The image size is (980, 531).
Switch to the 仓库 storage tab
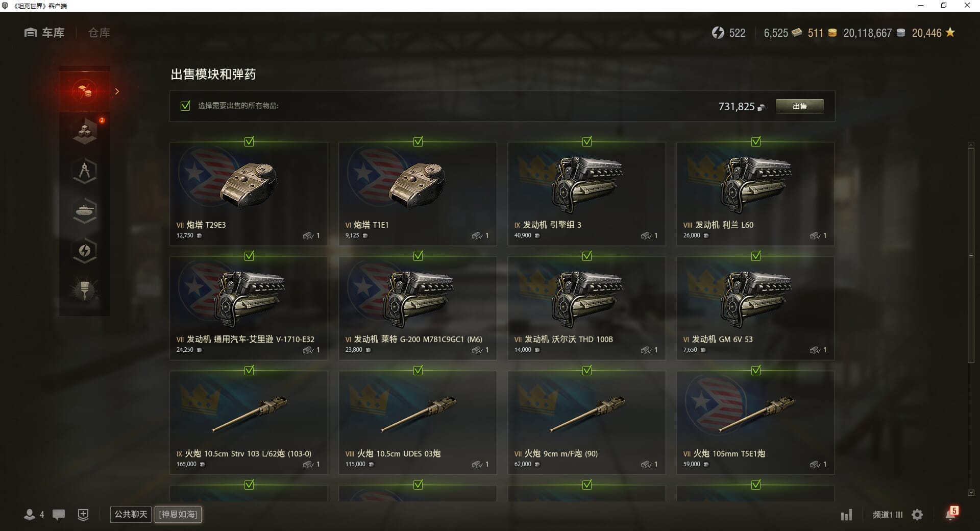[x=99, y=33]
